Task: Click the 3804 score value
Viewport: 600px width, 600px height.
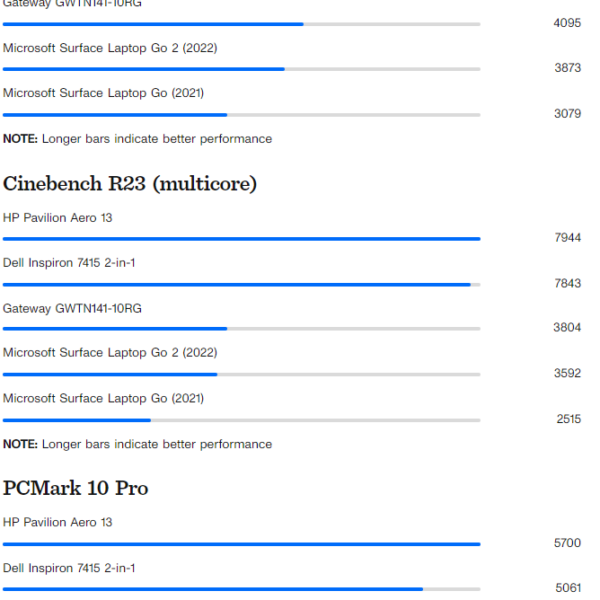Action: coord(567,328)
